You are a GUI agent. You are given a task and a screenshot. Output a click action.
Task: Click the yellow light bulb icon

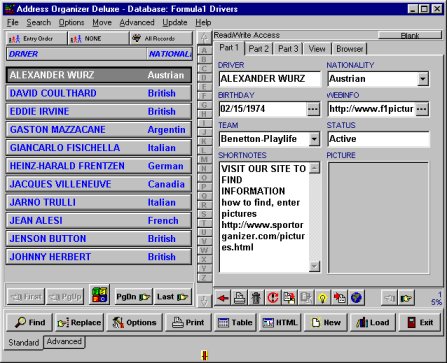tap(322, 297)
